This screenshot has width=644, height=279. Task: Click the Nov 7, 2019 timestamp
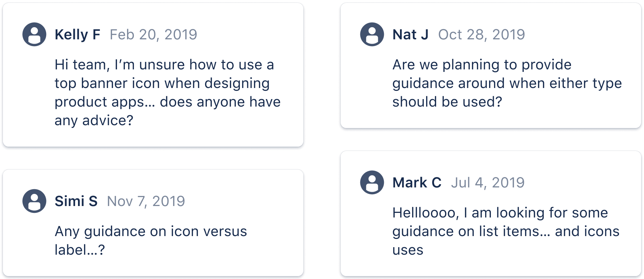click(x=146, y=201)
